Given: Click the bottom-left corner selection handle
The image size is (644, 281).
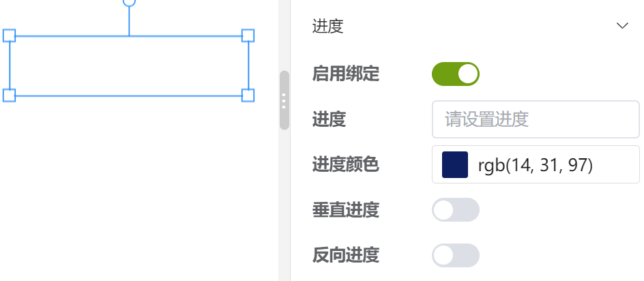Looking at the screenshot, I should (9, 95).
